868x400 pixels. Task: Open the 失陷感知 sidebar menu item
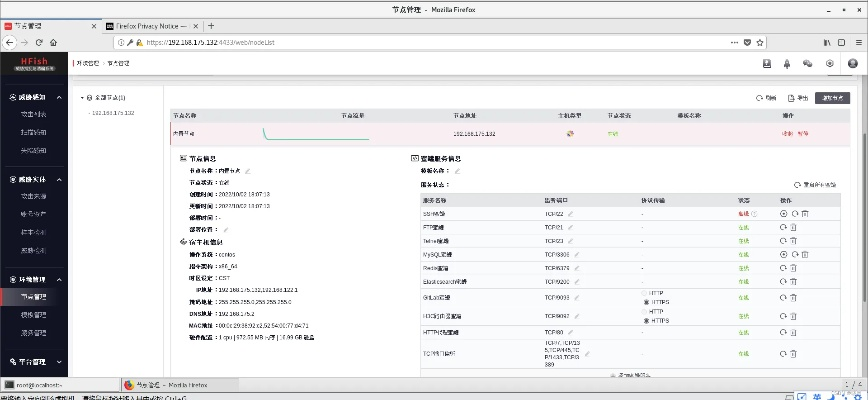point(34,150)
